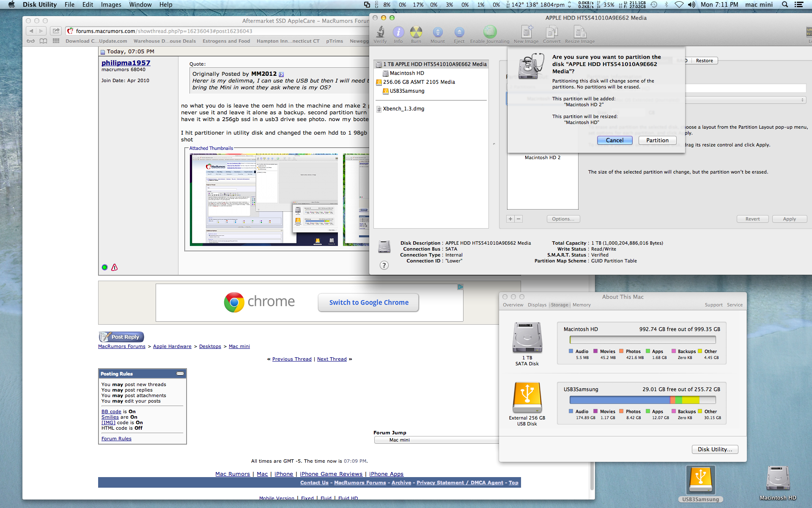Open the Info toolbar icon
Viewport: 812px width, 508px height.
point(398,34)
